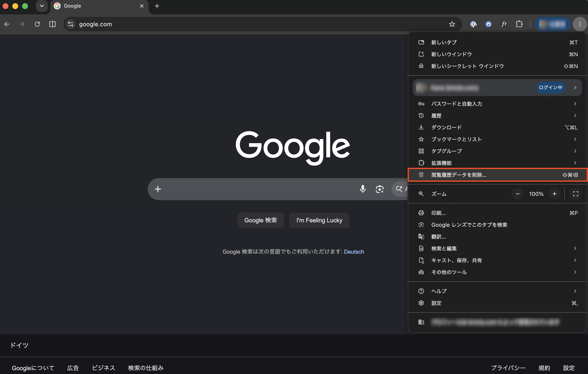This screenshot has height=374, width=588.
Task: Click the blue gear extension icon
Action: point(488,24)
